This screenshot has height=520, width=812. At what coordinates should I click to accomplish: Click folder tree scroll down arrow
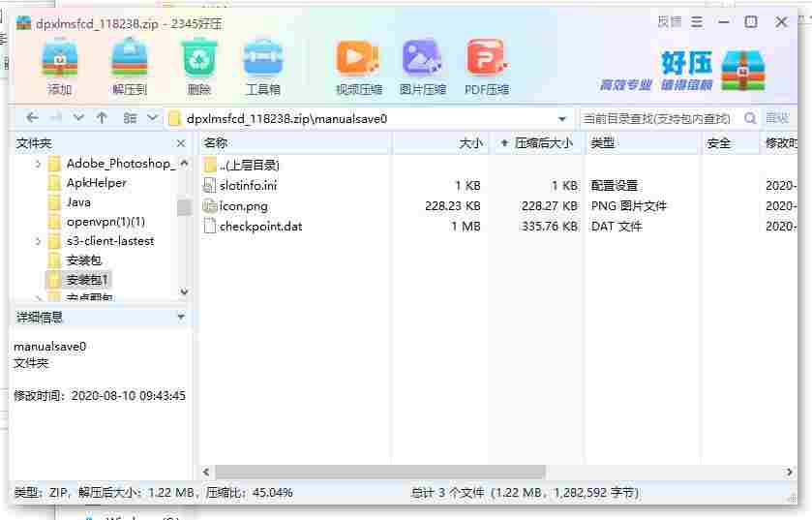tap(184, 292)
